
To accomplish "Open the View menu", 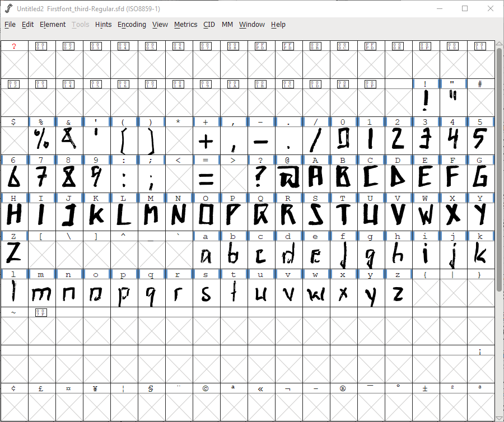I will [x=160, y=25].
